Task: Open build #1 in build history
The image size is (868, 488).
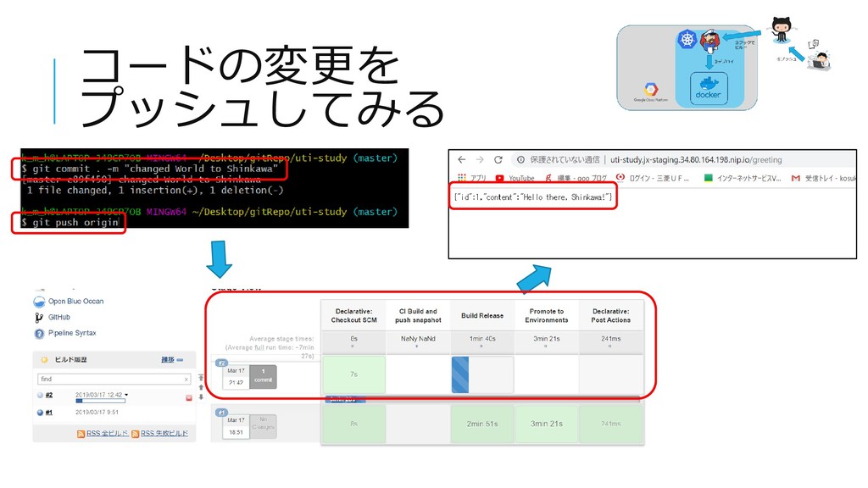Action: click(49, 413)
